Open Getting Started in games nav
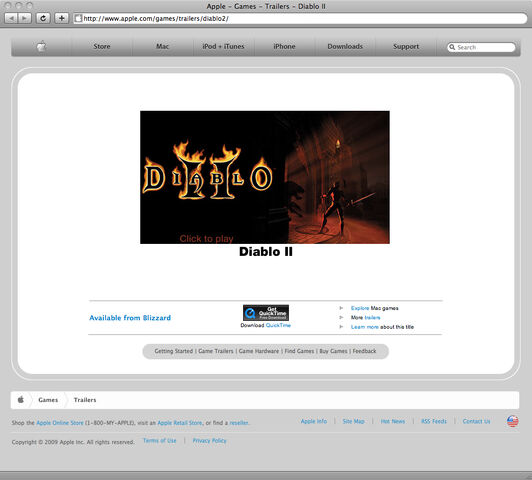Screen dimensions: 532x480 pos(174,351)
